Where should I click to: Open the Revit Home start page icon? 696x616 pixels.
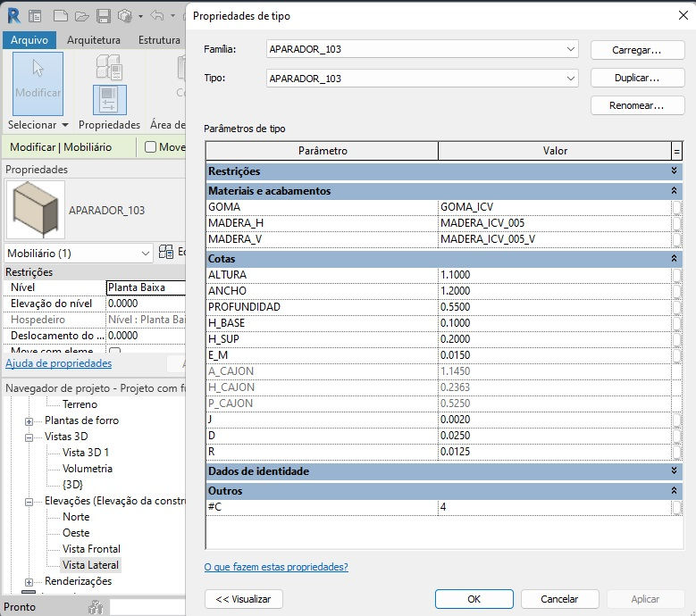(x=35, y=16)
